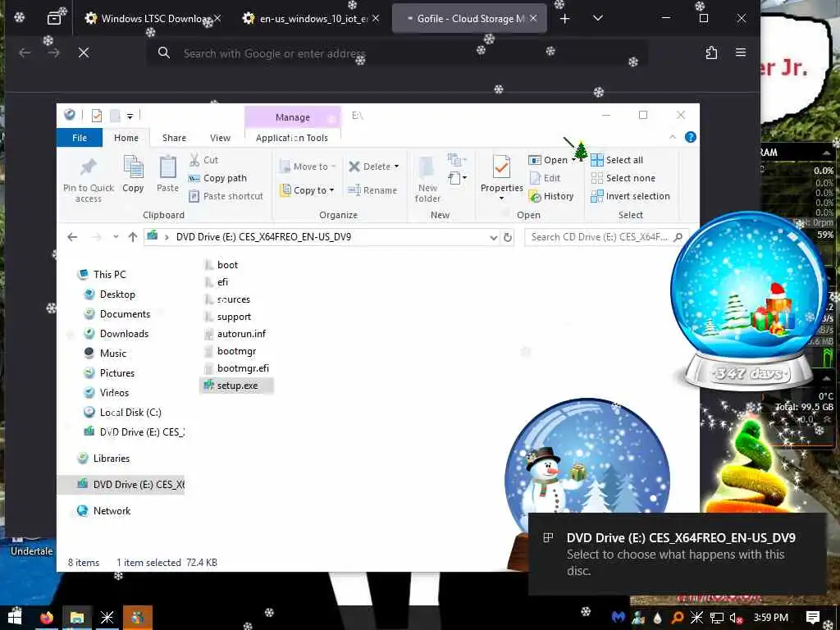Select the bootmgr file

tap(230, 351)
